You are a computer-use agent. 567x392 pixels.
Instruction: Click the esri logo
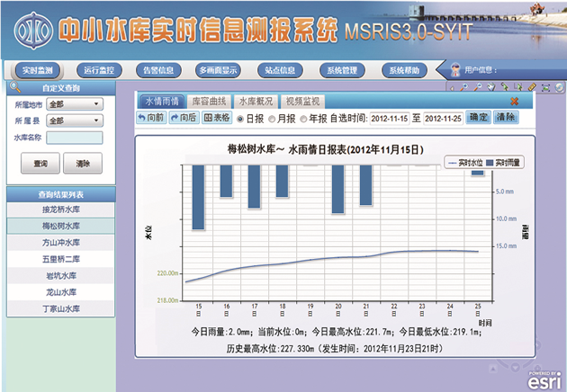click(x=544, y=380)
